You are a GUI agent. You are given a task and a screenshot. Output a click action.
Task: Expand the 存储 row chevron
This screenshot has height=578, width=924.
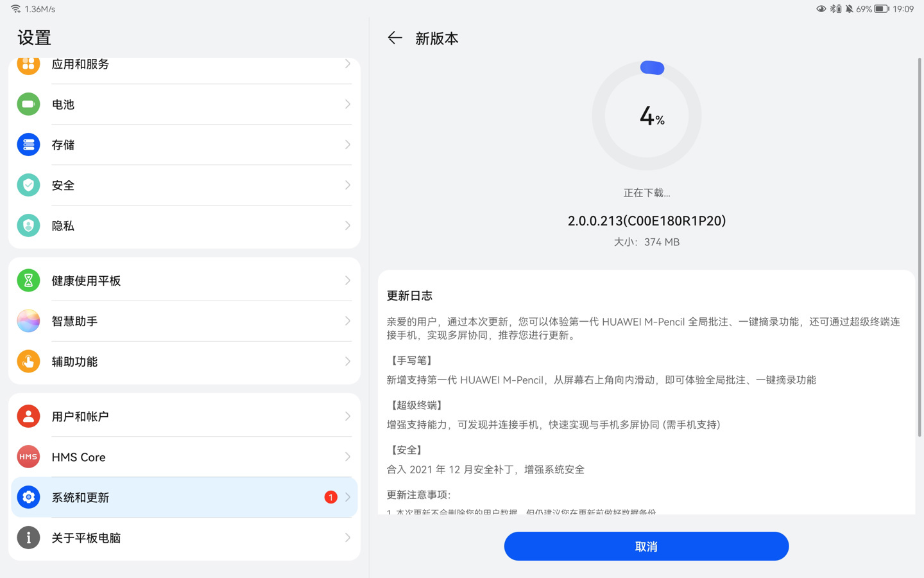coord(347,144)
